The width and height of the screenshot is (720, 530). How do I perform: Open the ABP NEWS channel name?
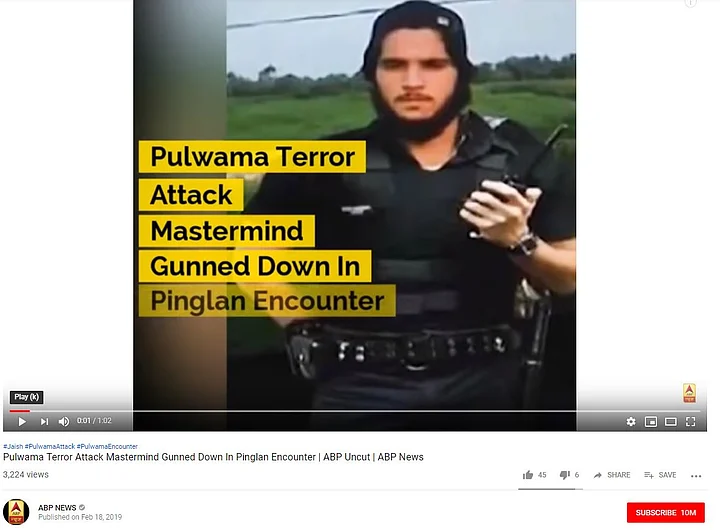click(x=57, y=507)
